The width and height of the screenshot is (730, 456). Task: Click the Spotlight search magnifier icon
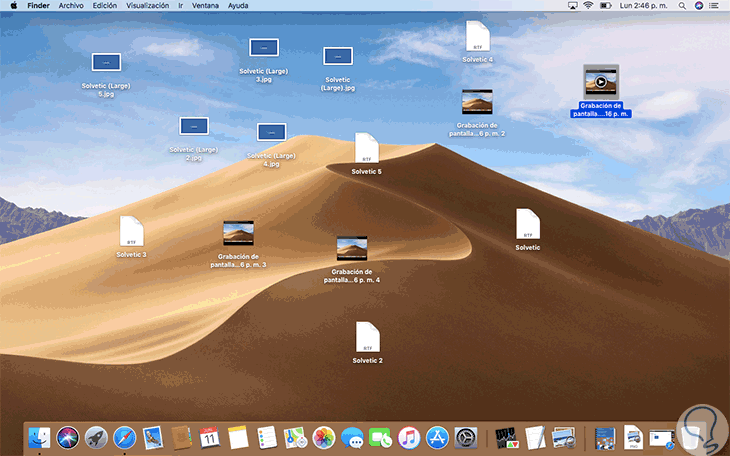[683, 6]
